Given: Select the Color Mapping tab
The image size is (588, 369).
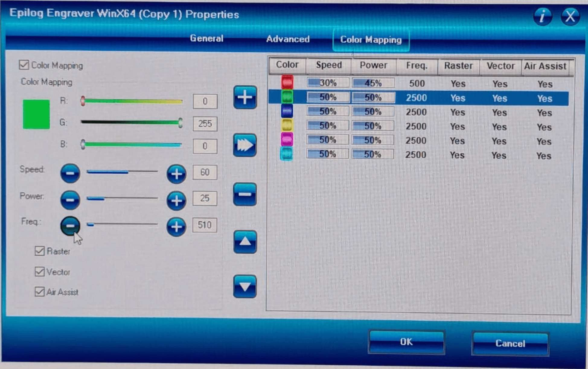Looking at the screenshot, I should [371, 40].
